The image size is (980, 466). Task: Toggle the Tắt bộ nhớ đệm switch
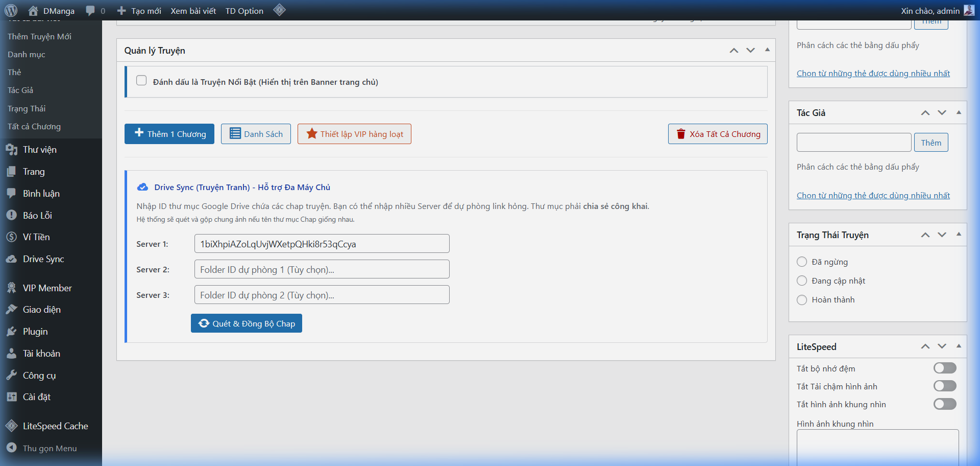click(x=944, y=368)
